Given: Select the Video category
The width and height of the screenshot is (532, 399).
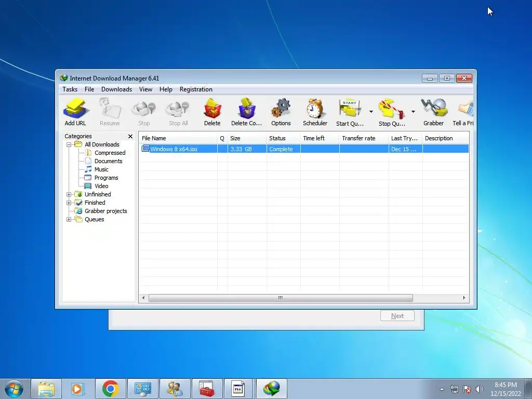Looking at the screenshot, I should click(101, 186).
